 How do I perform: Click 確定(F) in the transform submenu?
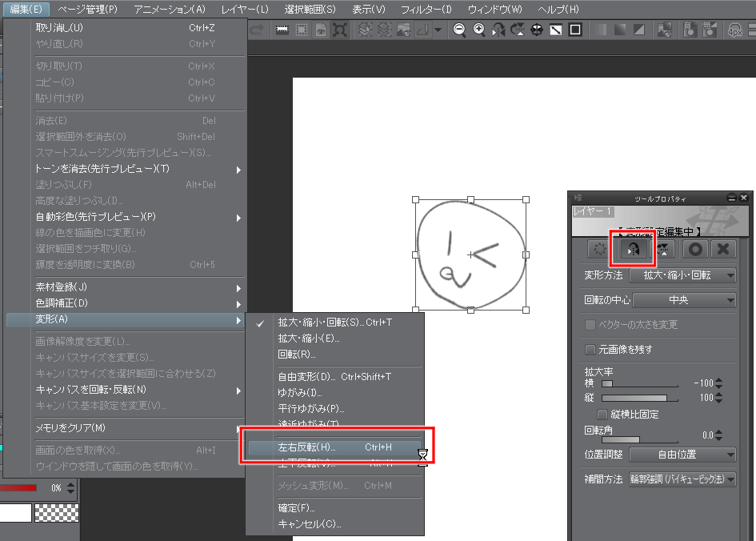click(x=296, y=507)
